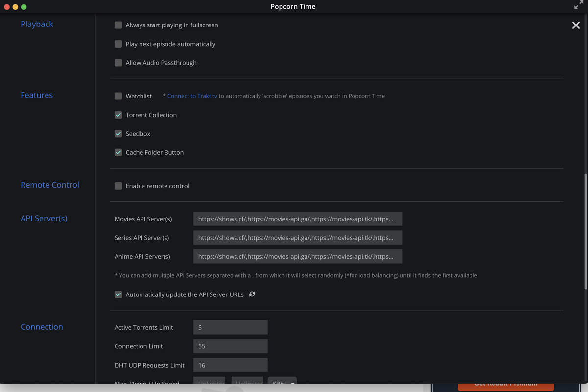Click the Active Torrents Limit field
588x392 pixels.
pyautogui.click(x=230, y=327)
